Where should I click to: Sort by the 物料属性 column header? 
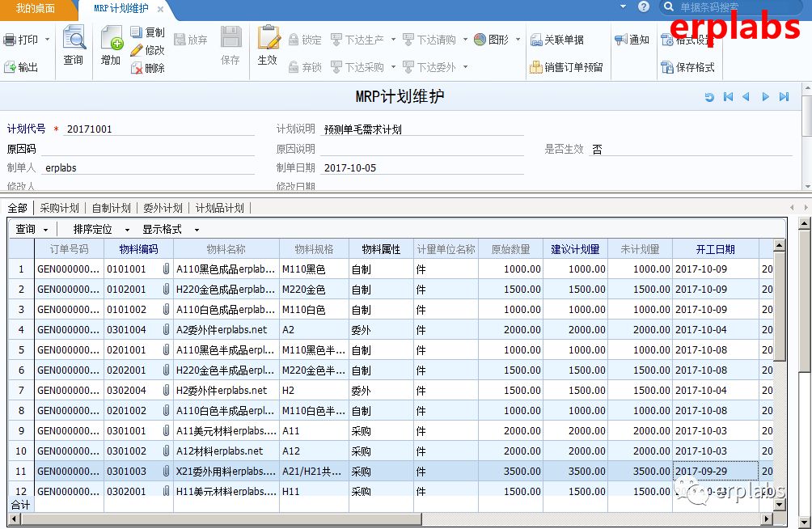click(381, 249)
